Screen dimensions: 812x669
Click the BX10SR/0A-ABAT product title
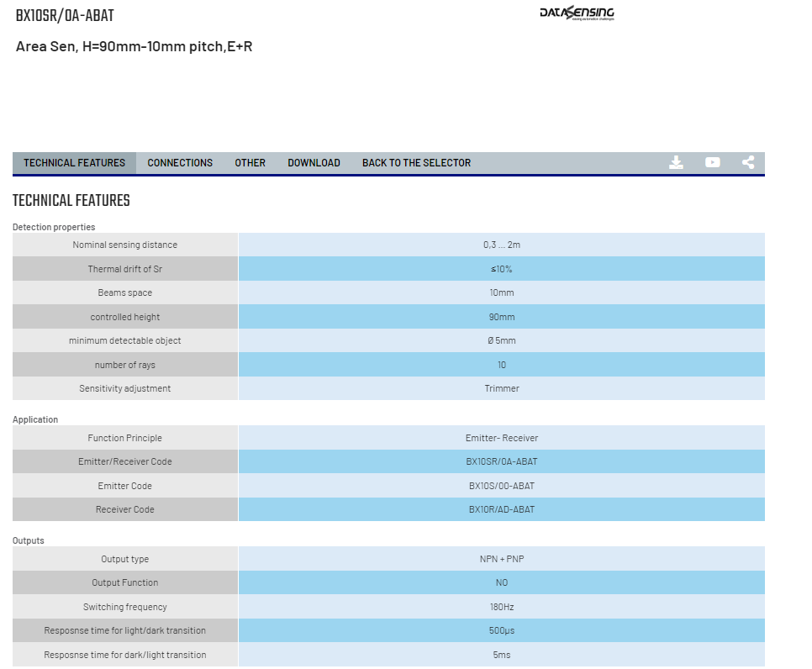click(65, 16)
